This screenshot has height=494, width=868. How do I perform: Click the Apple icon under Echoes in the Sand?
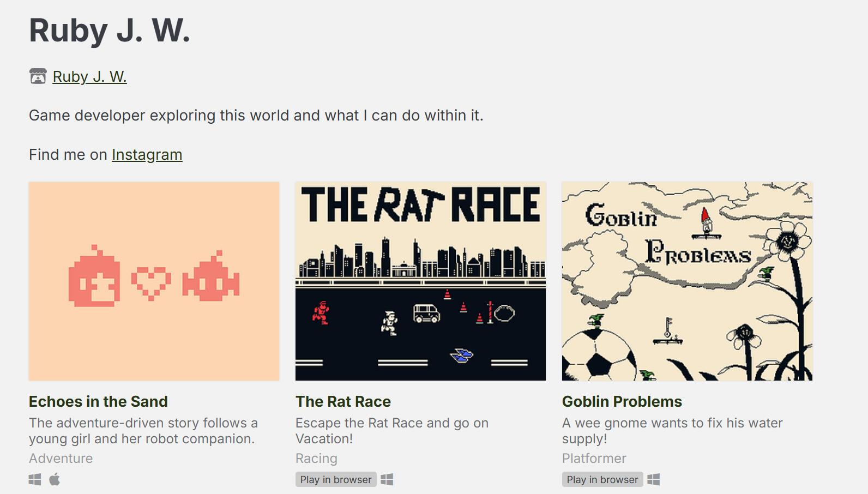pos(55,480)
